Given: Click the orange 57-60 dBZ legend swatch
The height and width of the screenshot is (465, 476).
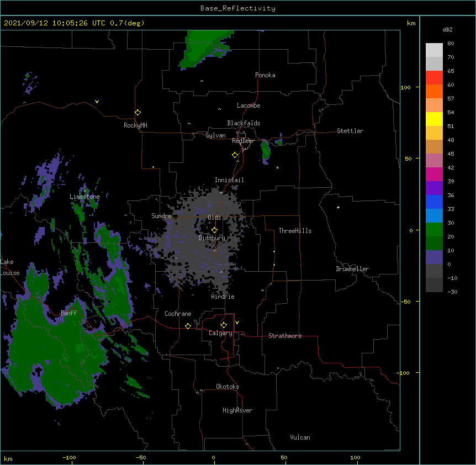Looking at the screenshot, I should [434, 91].
